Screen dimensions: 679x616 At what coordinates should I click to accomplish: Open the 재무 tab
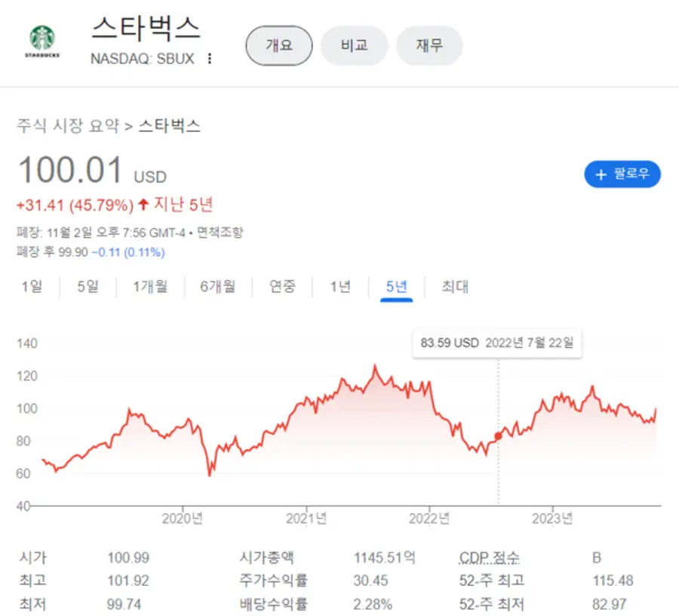[x=429, y=45]
